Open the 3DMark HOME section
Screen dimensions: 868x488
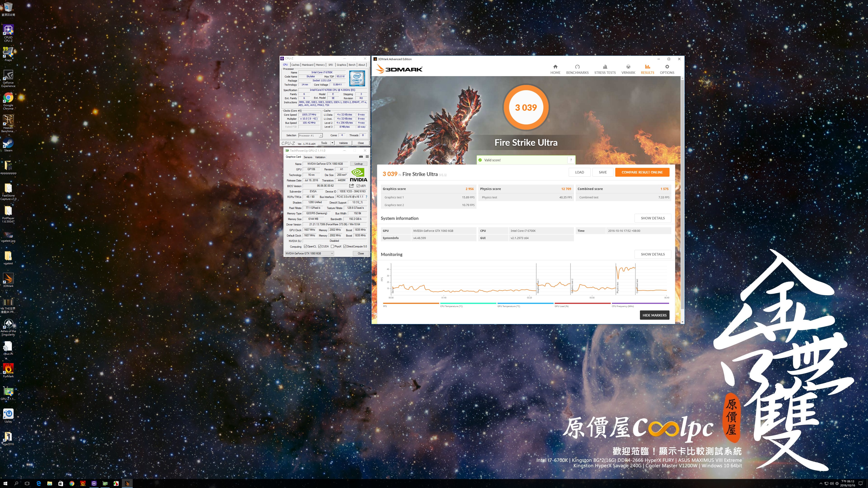tap(555, 69)
